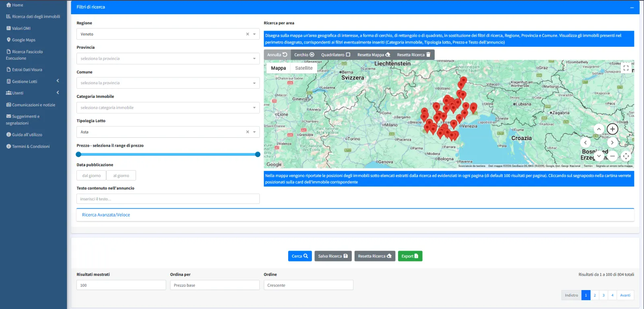Expand the Gestione Lotti submenu

point(33,81)
